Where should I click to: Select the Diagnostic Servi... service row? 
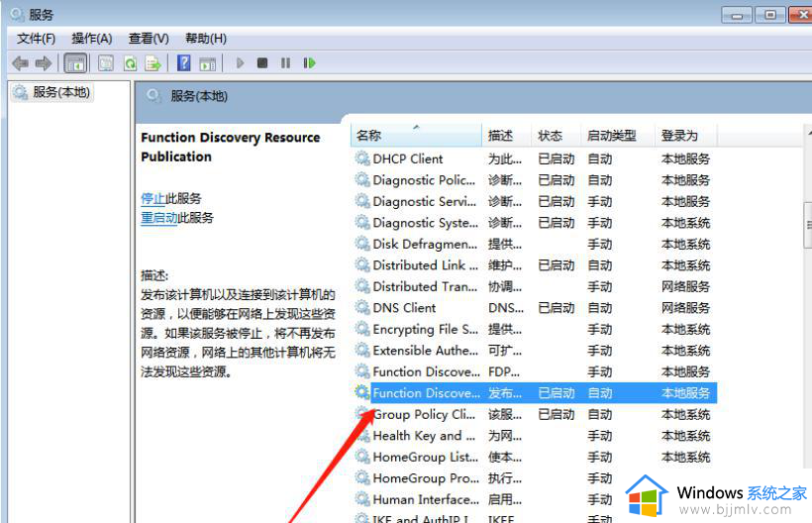pos(535,201)
